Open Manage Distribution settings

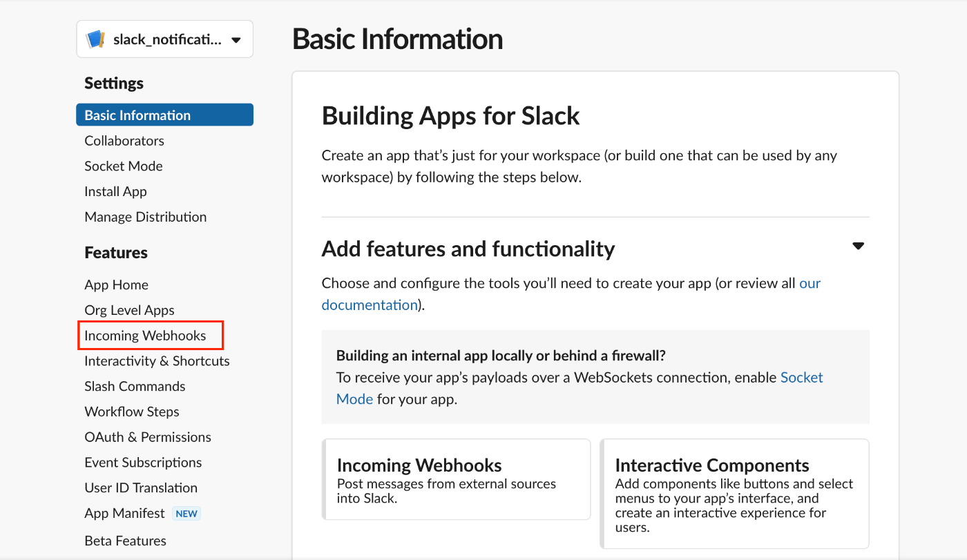pos(146,217)
